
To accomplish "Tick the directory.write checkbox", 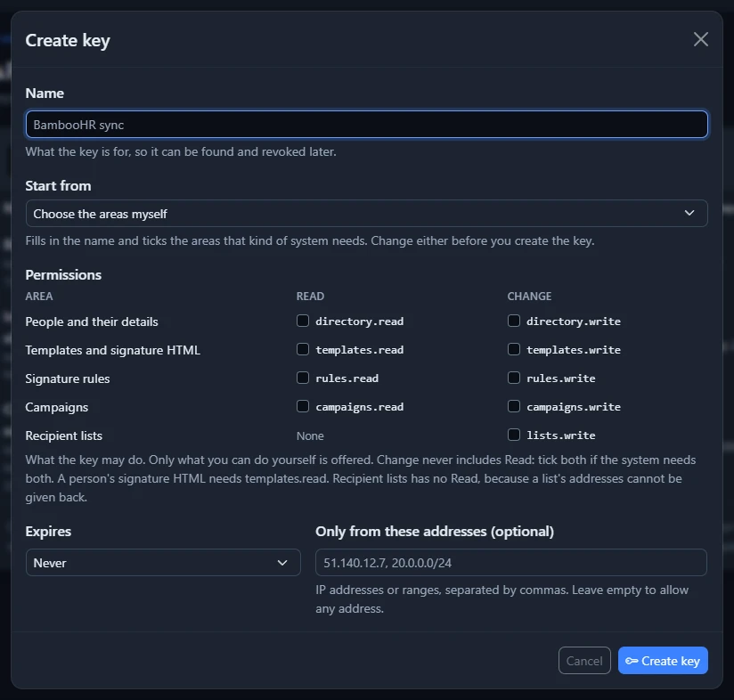I will [514, 321].
